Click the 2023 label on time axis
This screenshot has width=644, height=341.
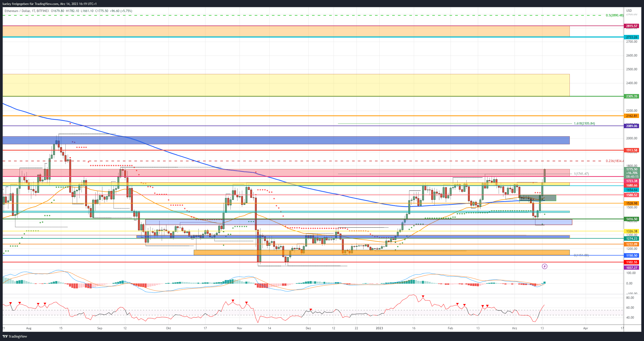click(379, 328)
